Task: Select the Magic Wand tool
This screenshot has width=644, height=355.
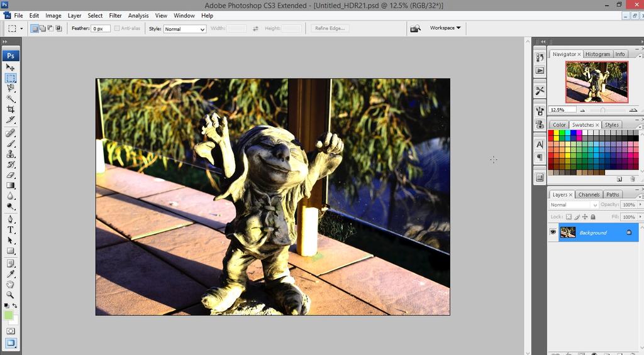Action: pos(11,99)
